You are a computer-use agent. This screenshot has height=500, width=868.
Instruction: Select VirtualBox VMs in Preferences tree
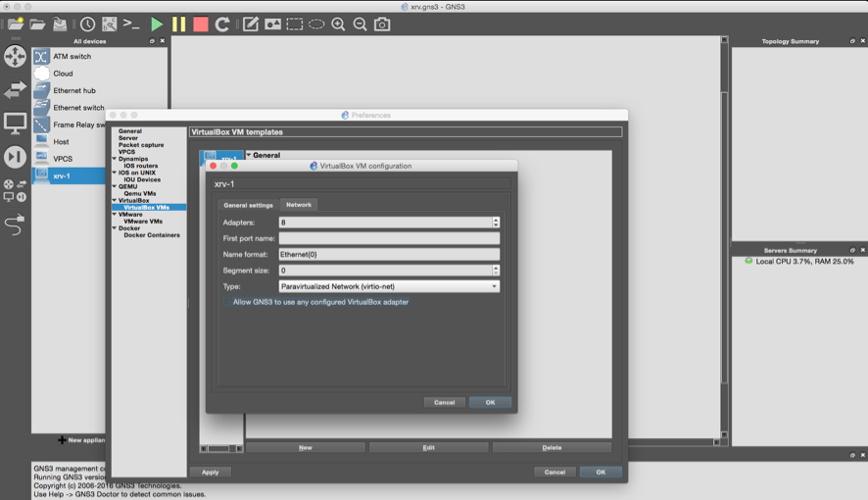(x=147, y=207)
